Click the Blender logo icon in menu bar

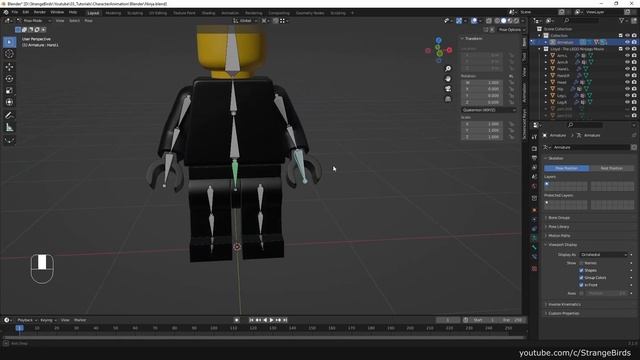[x=5, y=12]
